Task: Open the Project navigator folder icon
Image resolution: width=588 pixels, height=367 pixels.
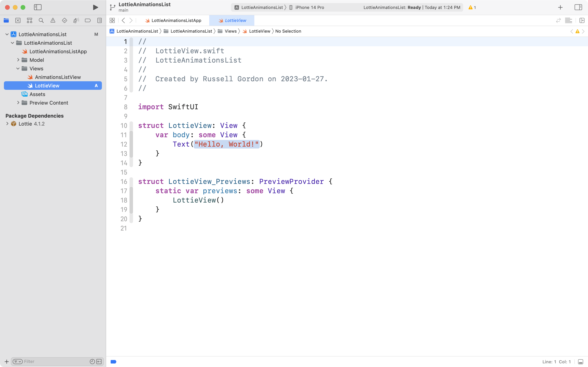Action: (x=6, y=20)
